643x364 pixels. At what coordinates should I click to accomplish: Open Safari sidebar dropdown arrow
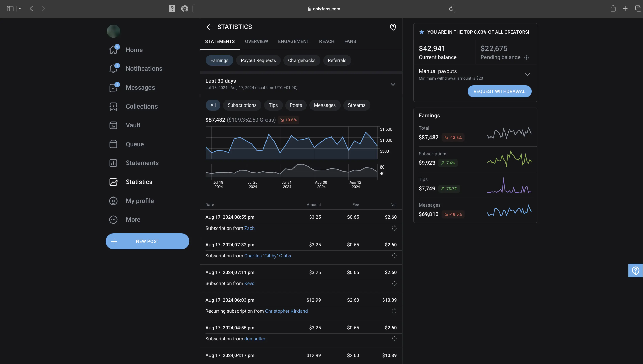pos(20,9)
